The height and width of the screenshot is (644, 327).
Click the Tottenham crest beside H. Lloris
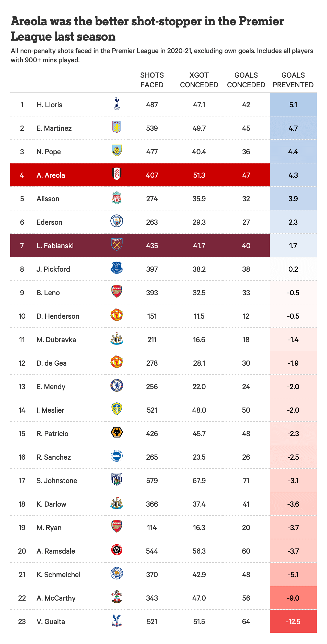point(117,103)
